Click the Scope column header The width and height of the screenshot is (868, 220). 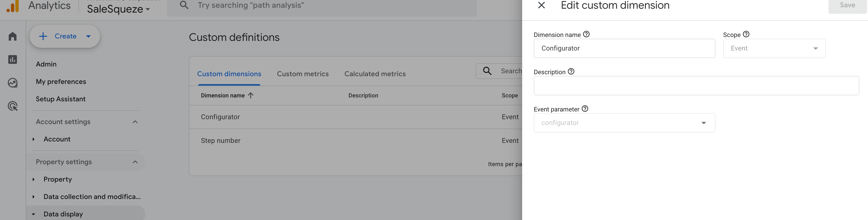pyautogui.click(x=510, y=95)
